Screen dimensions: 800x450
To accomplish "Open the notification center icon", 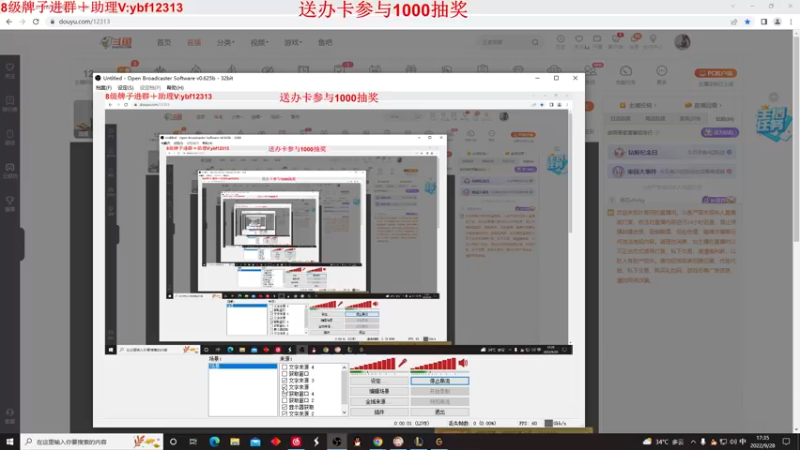I will click(786, 441).
